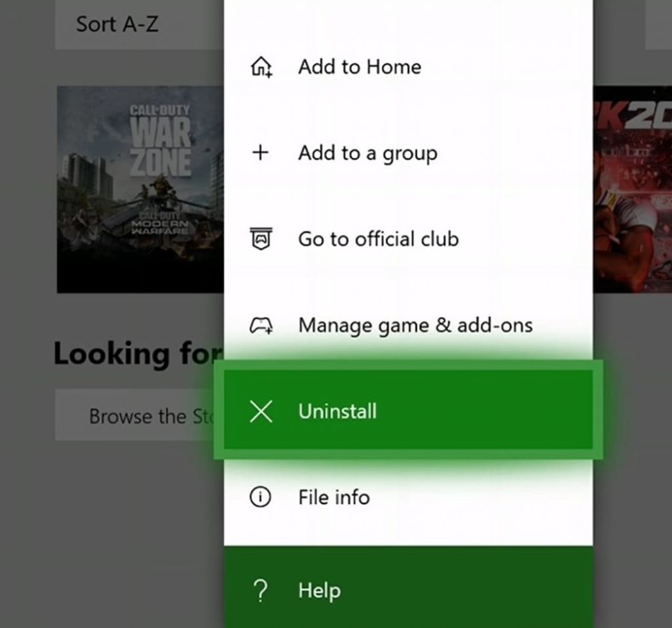672x628 pixels.
Task: Click the club banner icon
Action: (x=261, y=238)
